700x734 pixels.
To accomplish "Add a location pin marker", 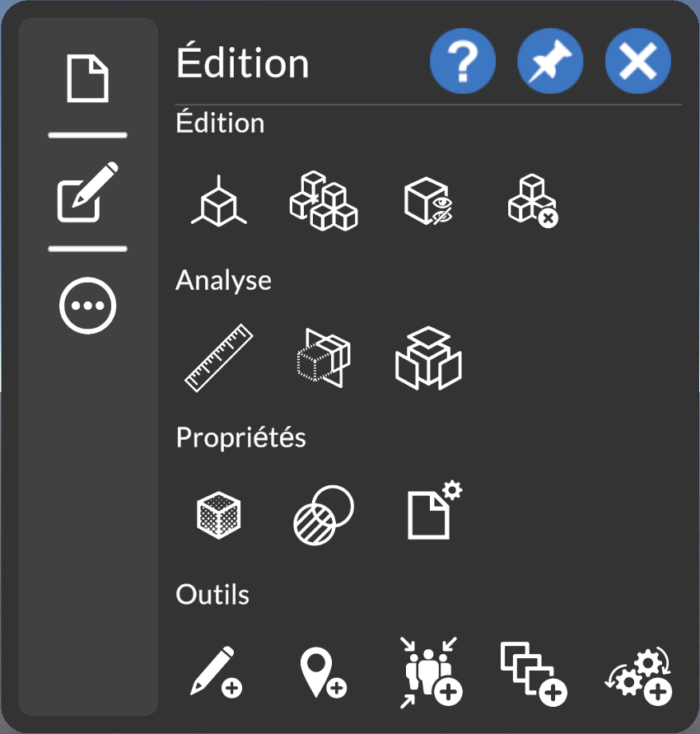I will pyautogui.click(x=322, y=673).
